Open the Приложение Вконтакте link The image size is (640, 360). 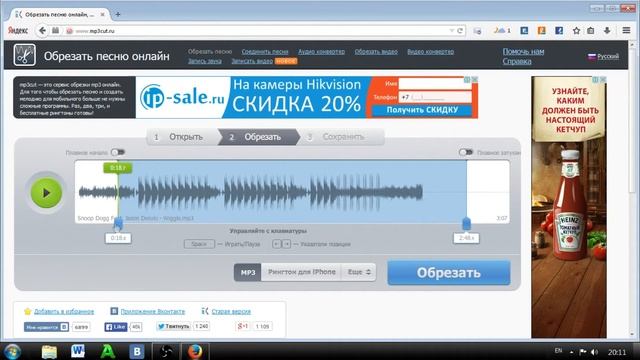(153, 311)
